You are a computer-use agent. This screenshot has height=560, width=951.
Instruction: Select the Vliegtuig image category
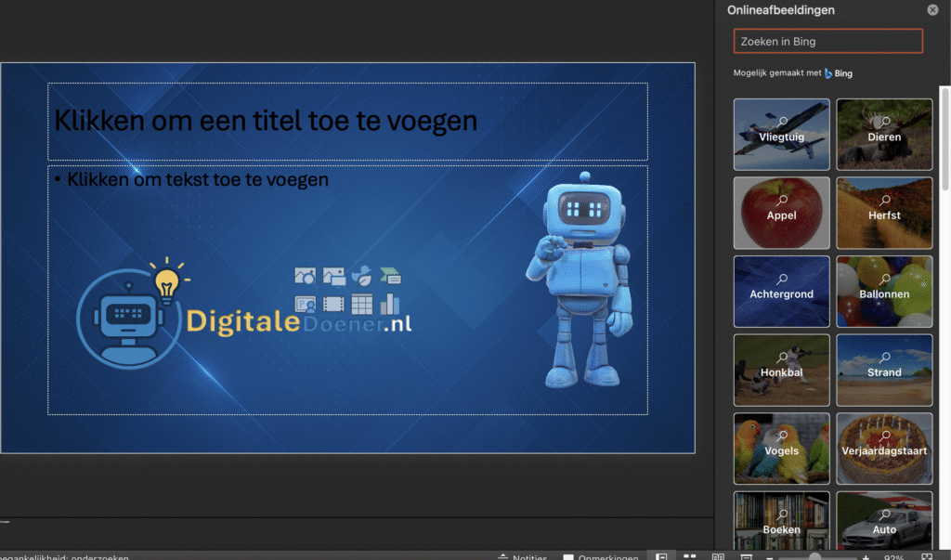(781, 135)
